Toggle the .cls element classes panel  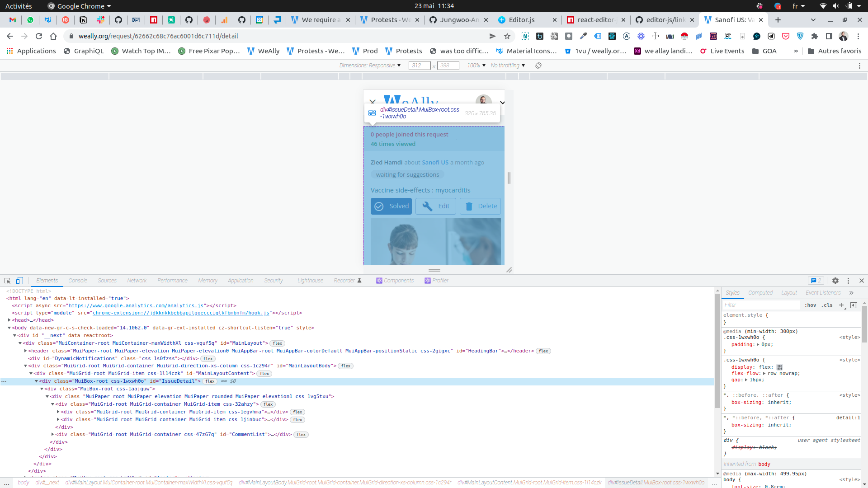(x=827, y=305)
